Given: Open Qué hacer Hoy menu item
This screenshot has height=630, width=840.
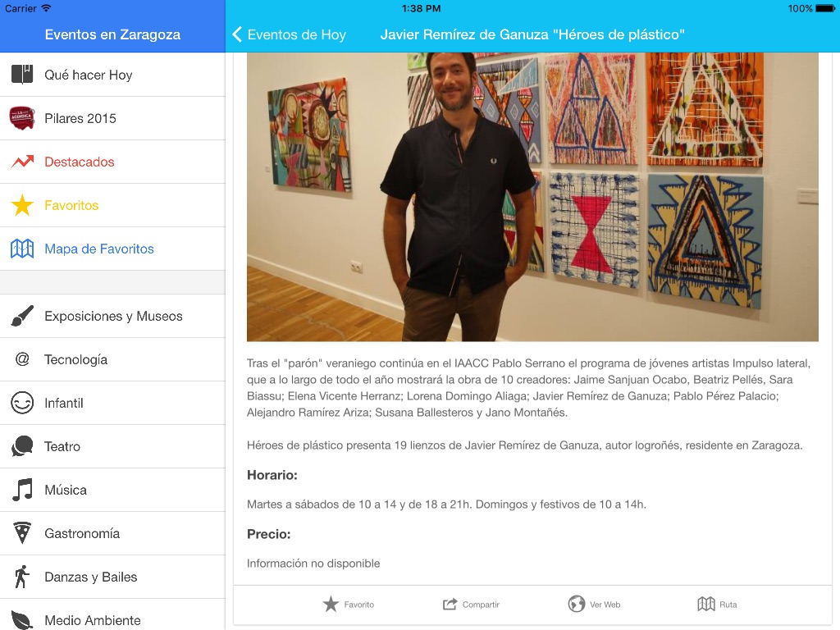Looking at the screenshot, I should [x=89, y=75].
